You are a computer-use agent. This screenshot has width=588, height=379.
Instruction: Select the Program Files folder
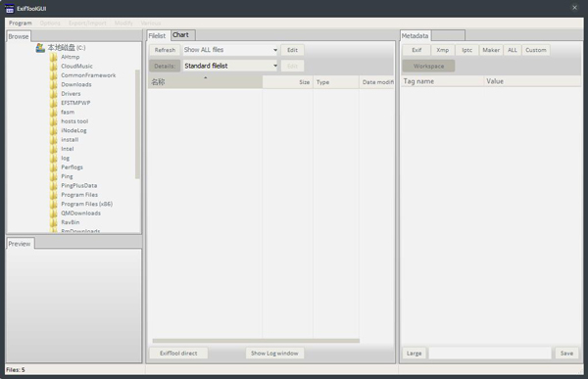pyautogui.click(x=79, y=195)
